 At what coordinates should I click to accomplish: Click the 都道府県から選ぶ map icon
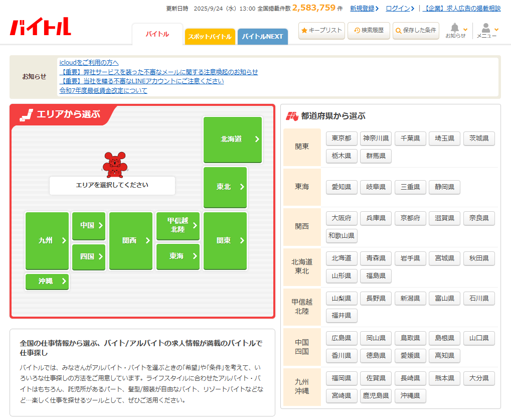tap(292, 116)
